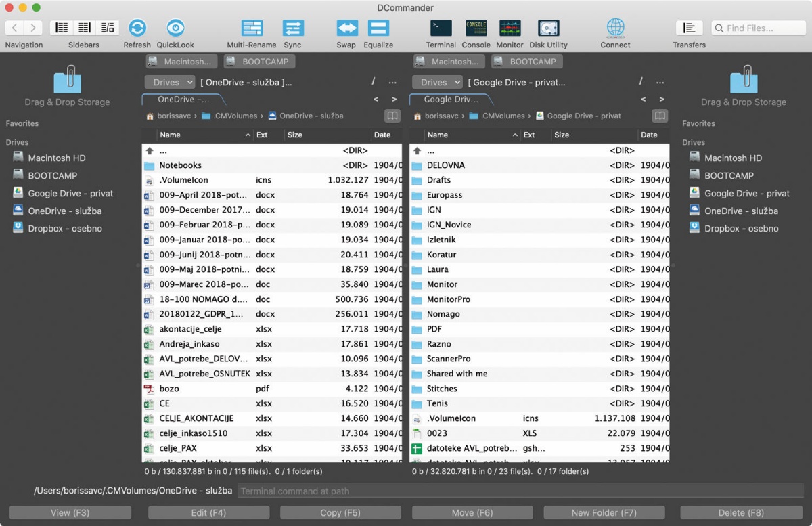Toggle the right sidebar view button
Viewport: 812px width, 526px height.
coord(108,28)
